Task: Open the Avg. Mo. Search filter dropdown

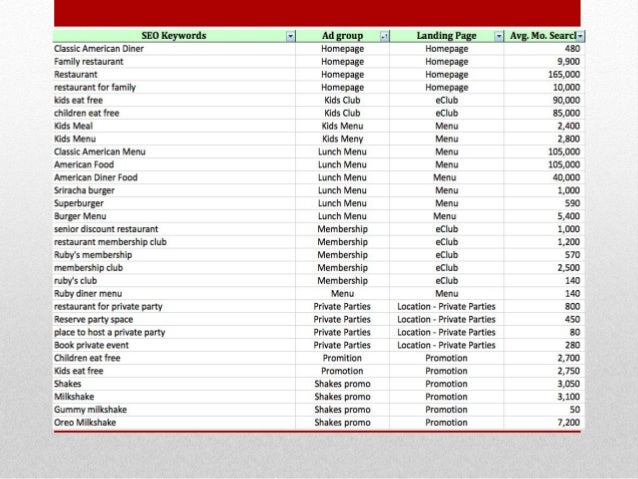Action: coord(580,36)
